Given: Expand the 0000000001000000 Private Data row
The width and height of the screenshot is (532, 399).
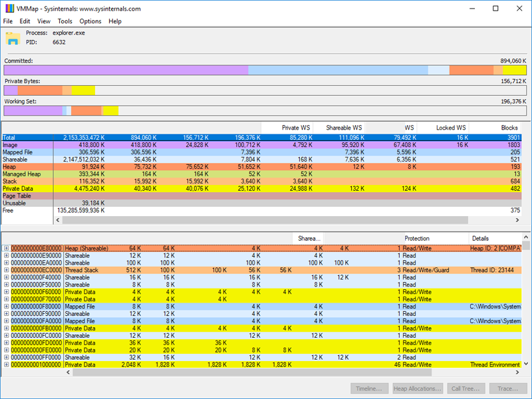Looking at the screenshot, I should click(6, 364).
